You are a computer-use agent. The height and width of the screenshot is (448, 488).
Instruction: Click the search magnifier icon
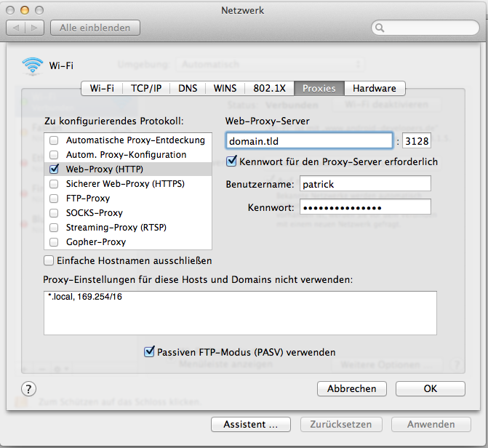point(380,28)
